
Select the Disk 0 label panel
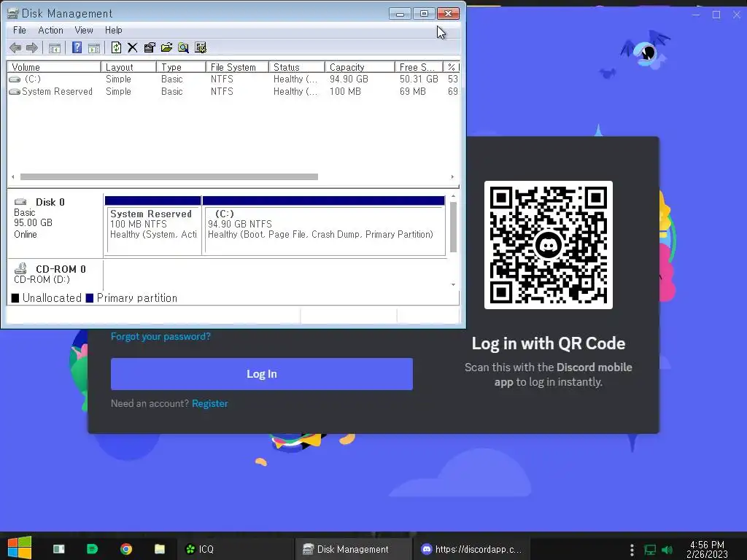(55, 225)
